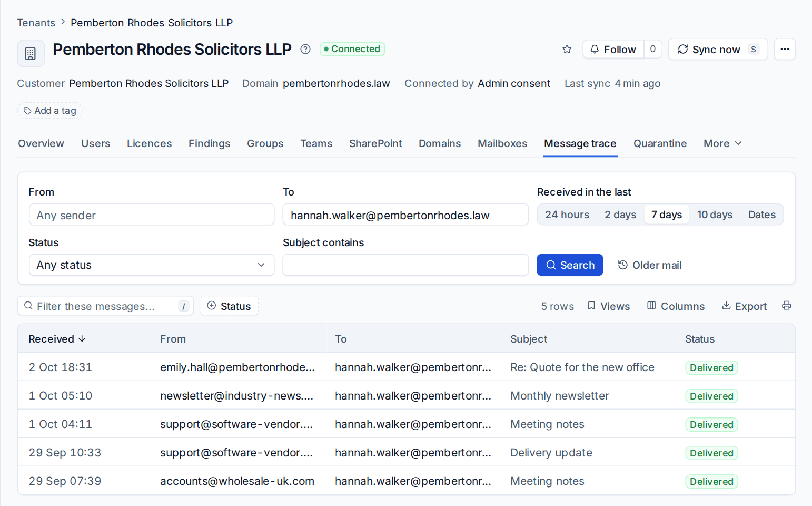Open Older mail search
The image size is (812, 506).
650,265
